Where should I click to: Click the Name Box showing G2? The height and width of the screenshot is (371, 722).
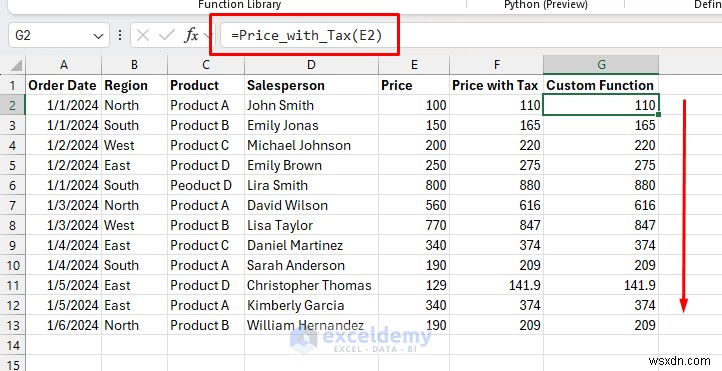[59, 35]
